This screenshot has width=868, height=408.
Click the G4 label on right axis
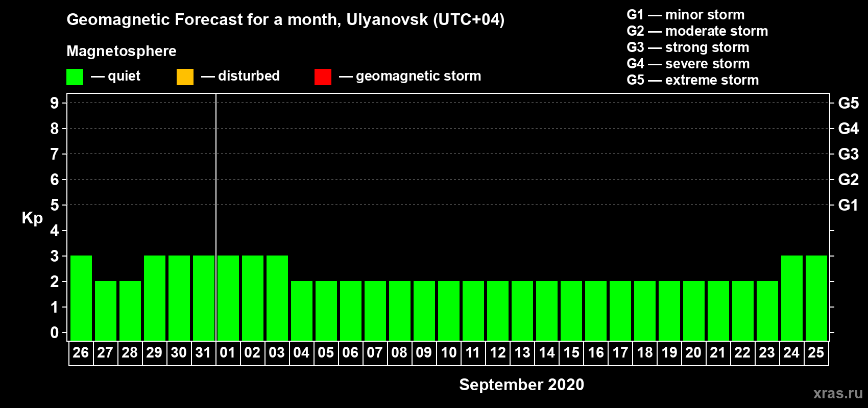click(x=848, y=129)
